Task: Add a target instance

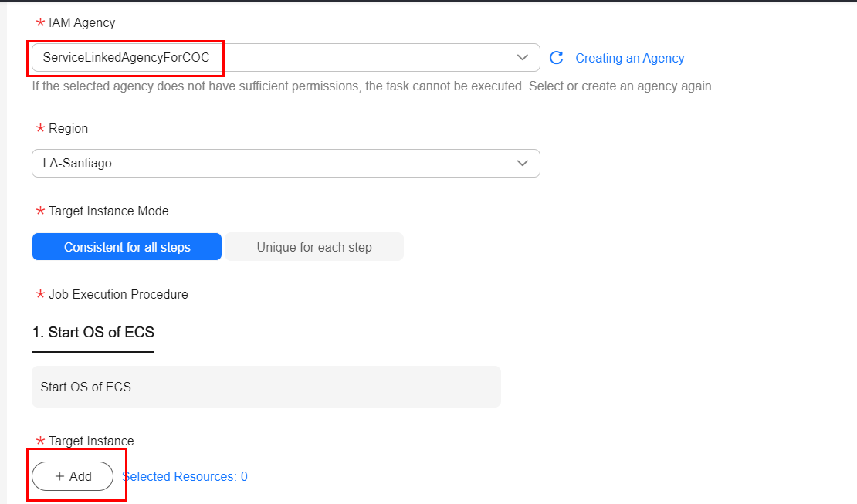Action: click(x=73, y=477)
